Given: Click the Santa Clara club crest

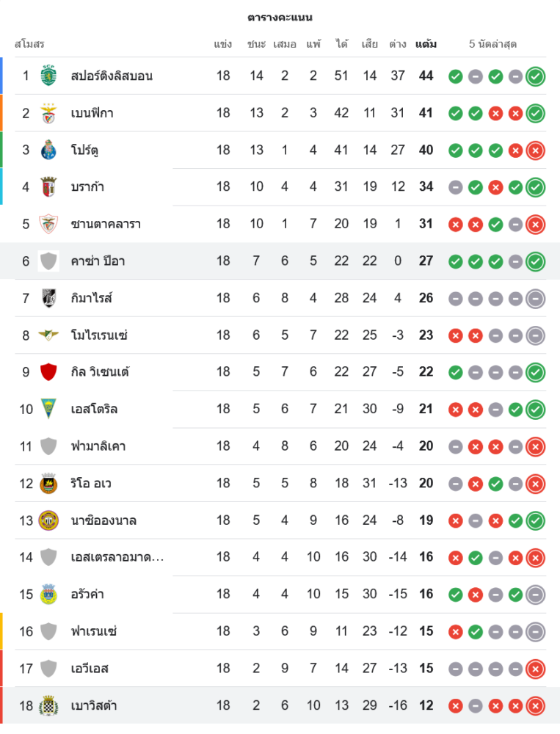Looking at the screenshot, I should click(x=48, y=224).
